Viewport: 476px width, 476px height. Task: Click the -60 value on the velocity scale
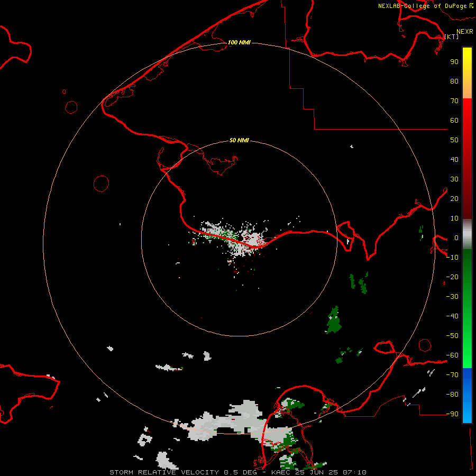point(452,355)
